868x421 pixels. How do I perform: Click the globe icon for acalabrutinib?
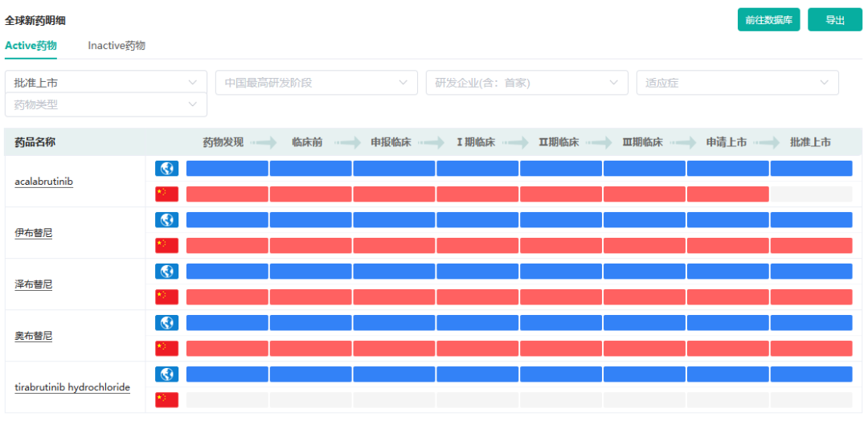[166, 168]
